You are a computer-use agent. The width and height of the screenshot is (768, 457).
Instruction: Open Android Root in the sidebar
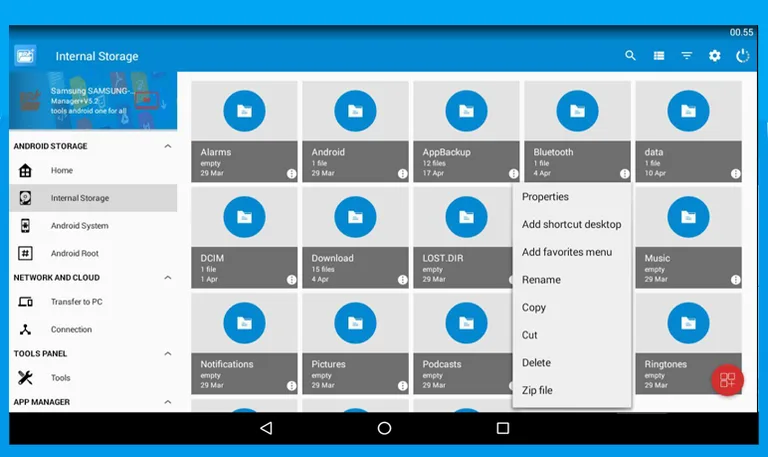click(x=93, y=253)
